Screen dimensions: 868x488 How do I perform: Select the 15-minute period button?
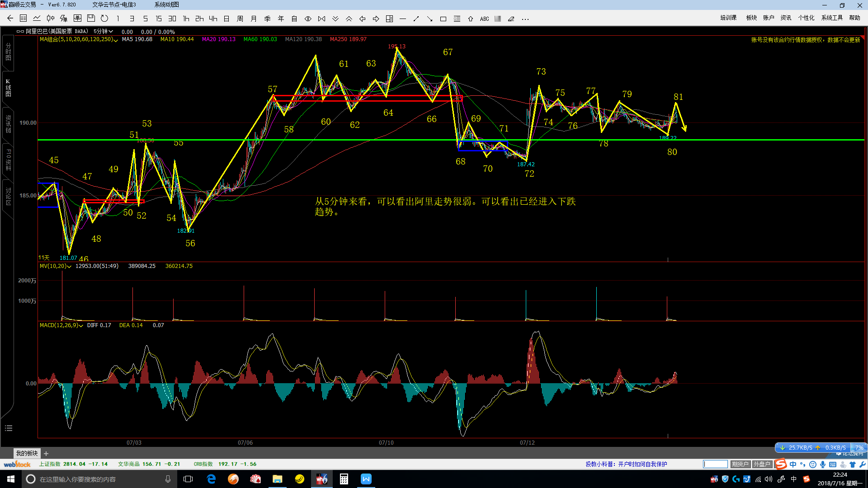point(159,19)
